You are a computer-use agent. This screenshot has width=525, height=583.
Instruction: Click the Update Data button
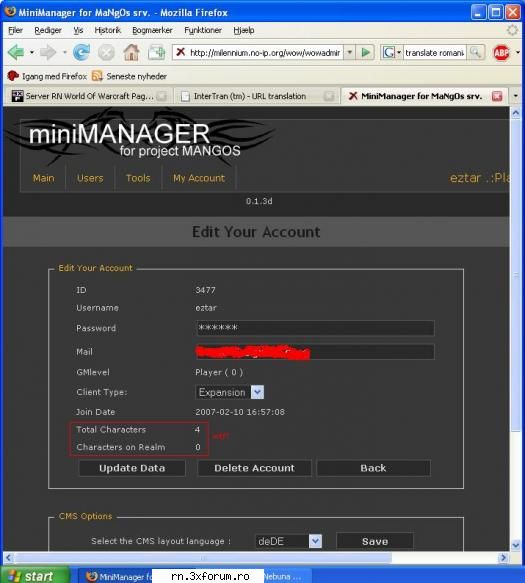pos(132,468)
